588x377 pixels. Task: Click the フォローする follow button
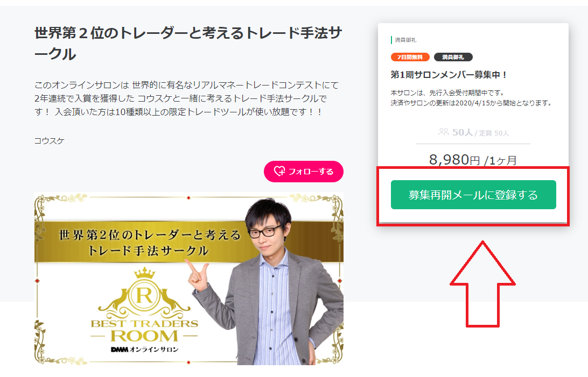[303, 172]
